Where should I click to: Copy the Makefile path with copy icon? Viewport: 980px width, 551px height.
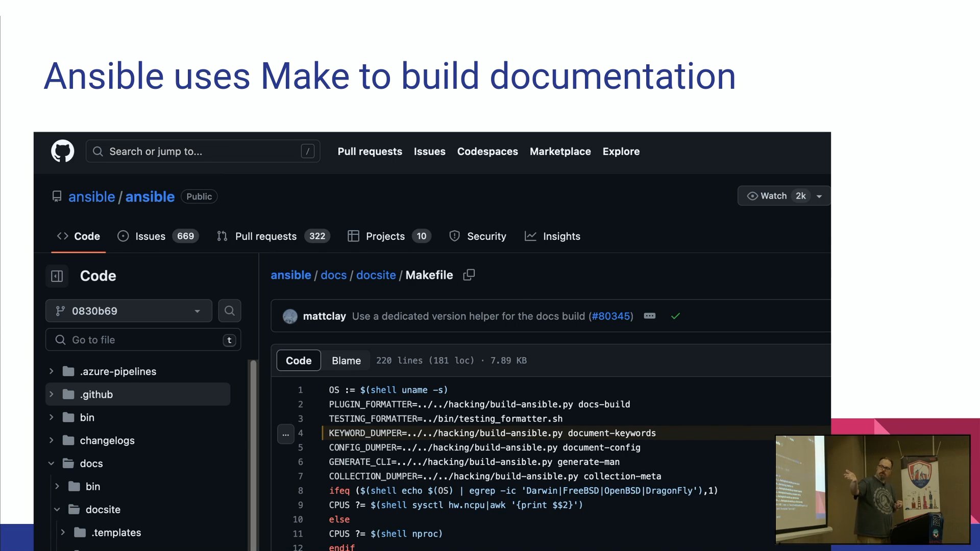[x=469, y=275]
